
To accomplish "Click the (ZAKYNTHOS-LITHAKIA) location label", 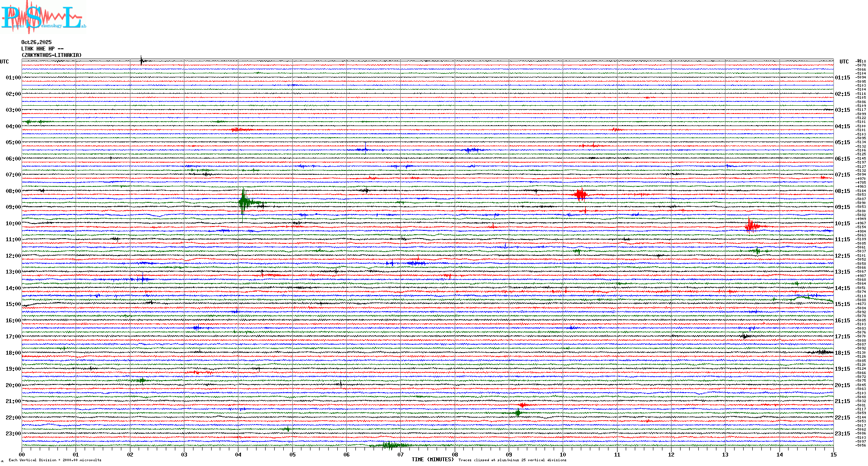I will click(51, 55).
